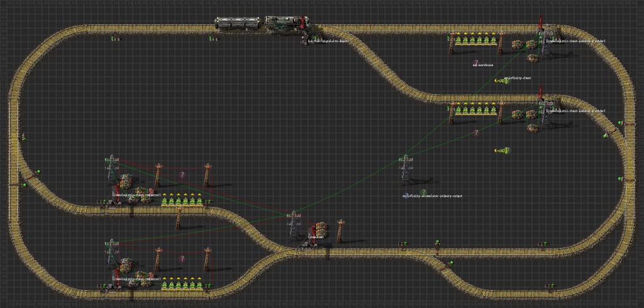The width and height of the screenshot is (644, 308).
Task: Select the rail signal just left of the cargo wagon
Action: (213, 39)
